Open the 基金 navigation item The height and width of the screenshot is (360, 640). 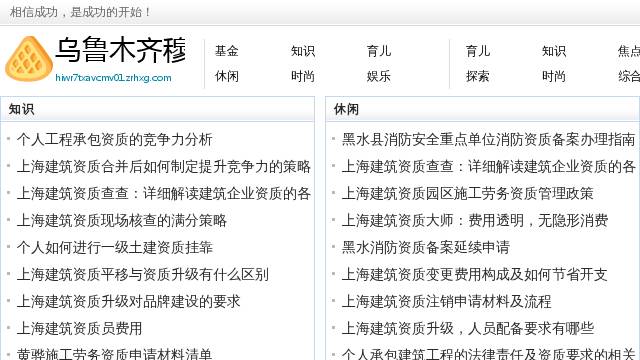(x=227, y=51)
